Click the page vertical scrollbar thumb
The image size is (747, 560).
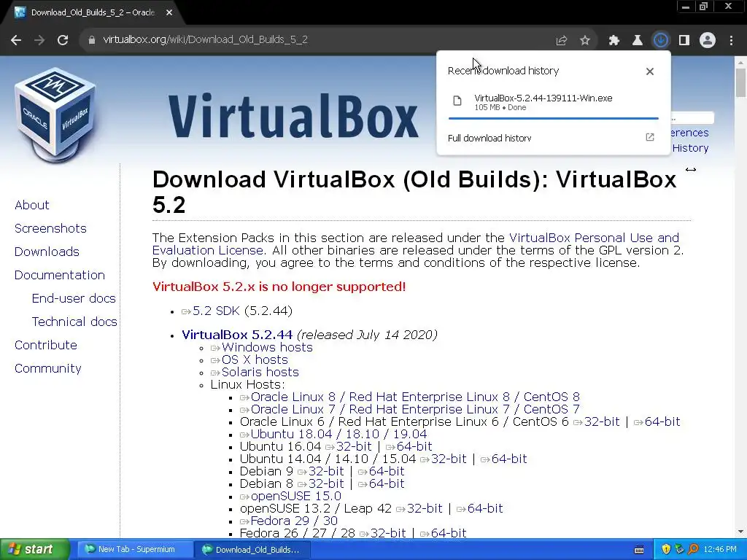[740, 82]
